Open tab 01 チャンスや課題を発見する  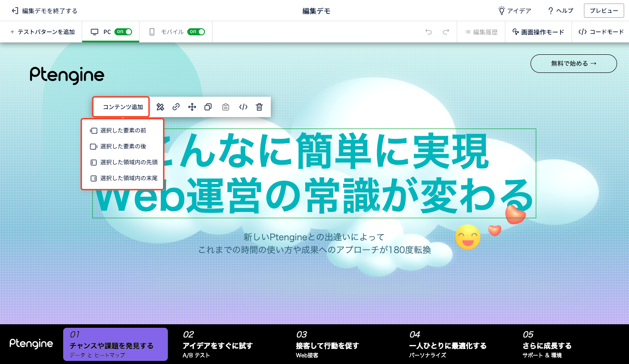coord(115,345)
